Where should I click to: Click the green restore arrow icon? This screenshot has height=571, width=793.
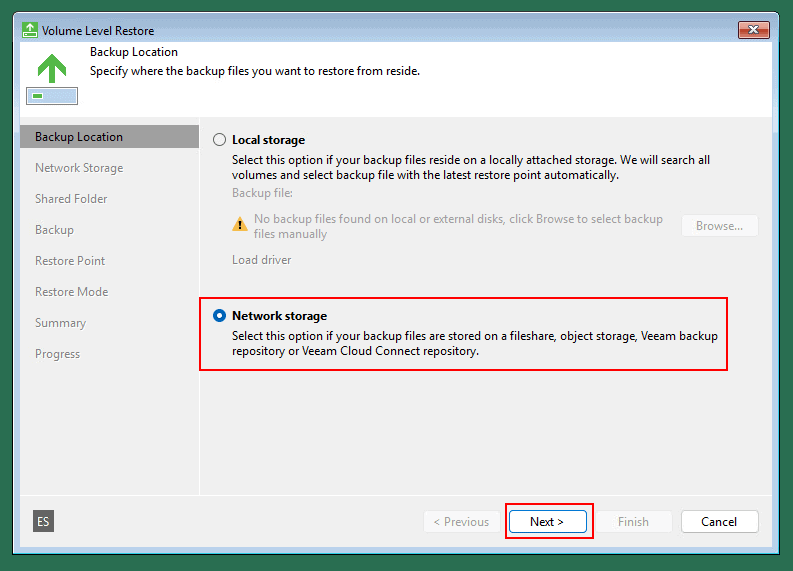tap(52, 68)
